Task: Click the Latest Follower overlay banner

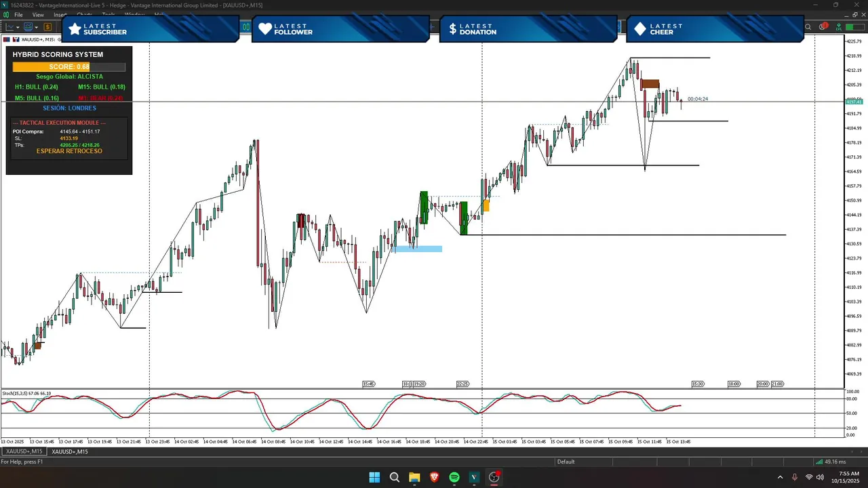Action: [341, 29]
